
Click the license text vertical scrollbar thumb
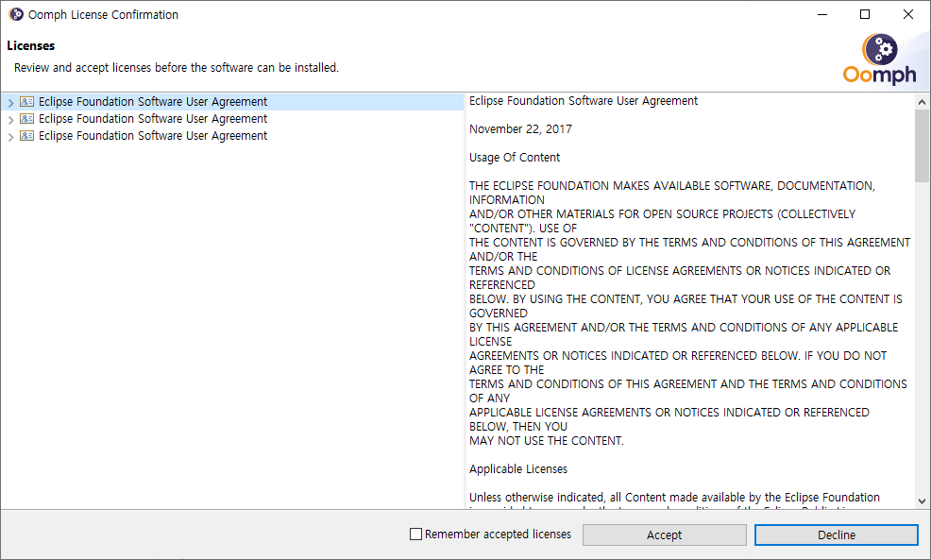(922, 145)
